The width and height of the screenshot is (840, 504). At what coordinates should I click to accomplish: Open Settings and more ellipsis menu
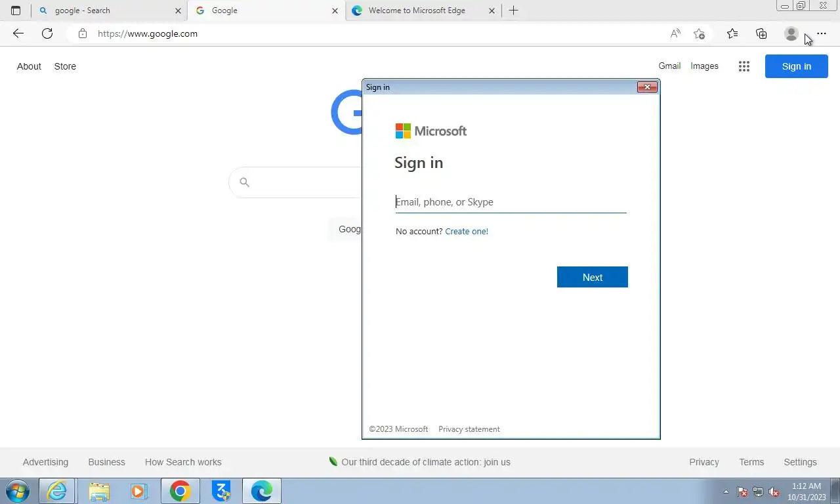point(822,33)
